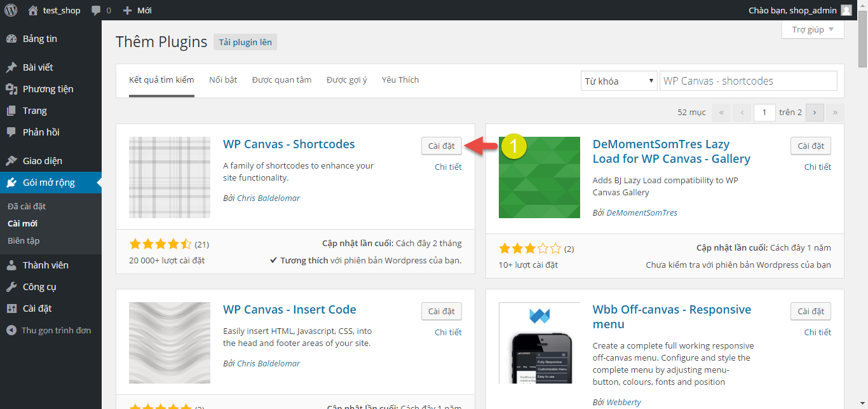The height and width of the screenshot is (409, 868).
Task: Open Gói mở rộng plugins menu
Action: coord(51,183)
